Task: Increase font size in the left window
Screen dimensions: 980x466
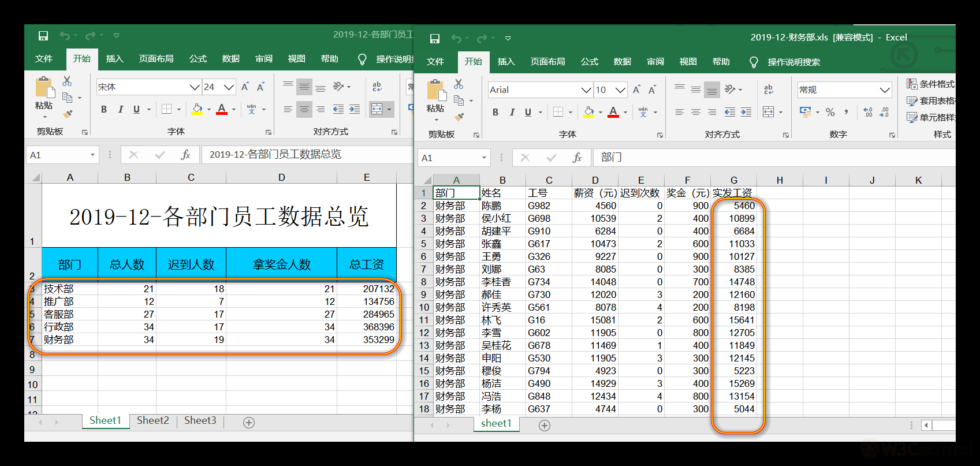Action: pyautogui.click(x=245, y=87)
